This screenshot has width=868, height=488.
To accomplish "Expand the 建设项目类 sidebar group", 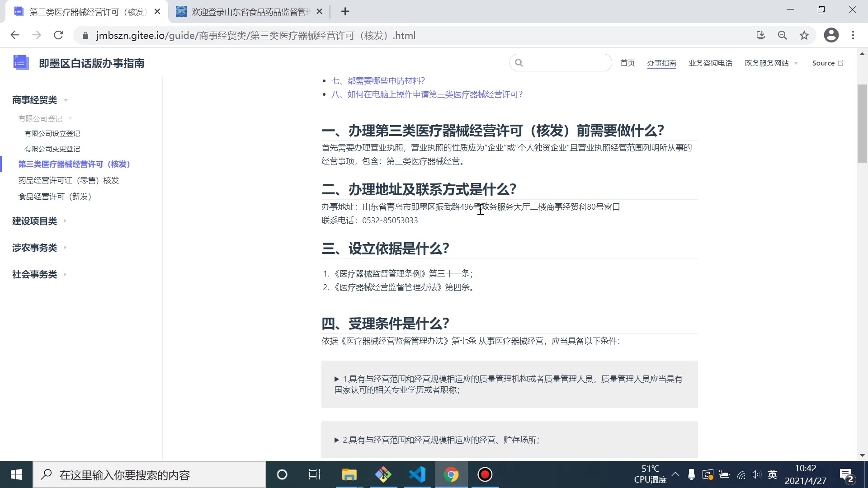I will (x=39, y=221).
